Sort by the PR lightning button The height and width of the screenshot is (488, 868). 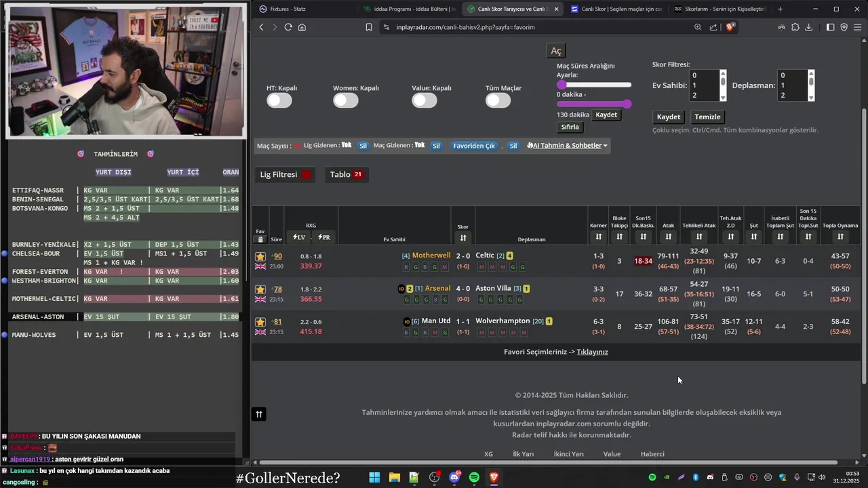[x=323, y=237]
